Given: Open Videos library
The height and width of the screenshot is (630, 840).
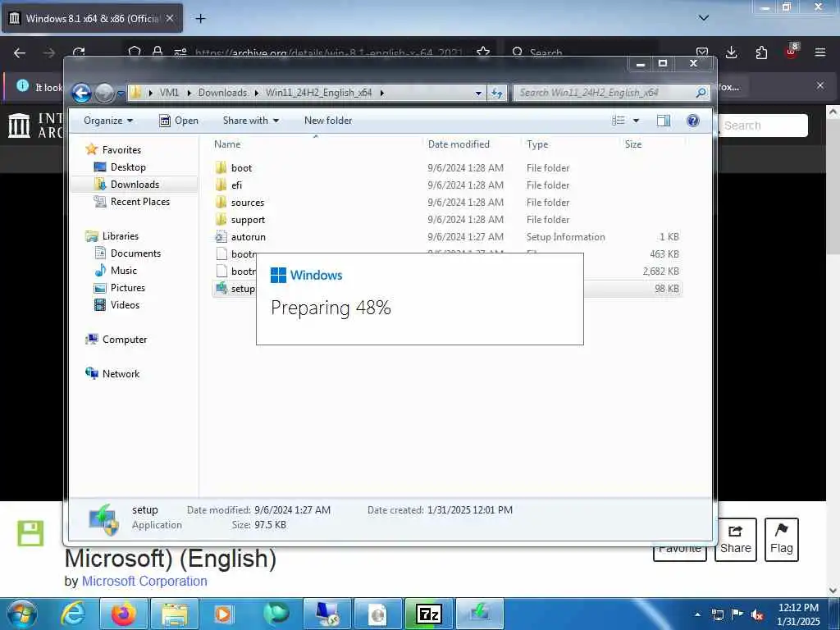Looking at the screenshot, I should 125,305.
